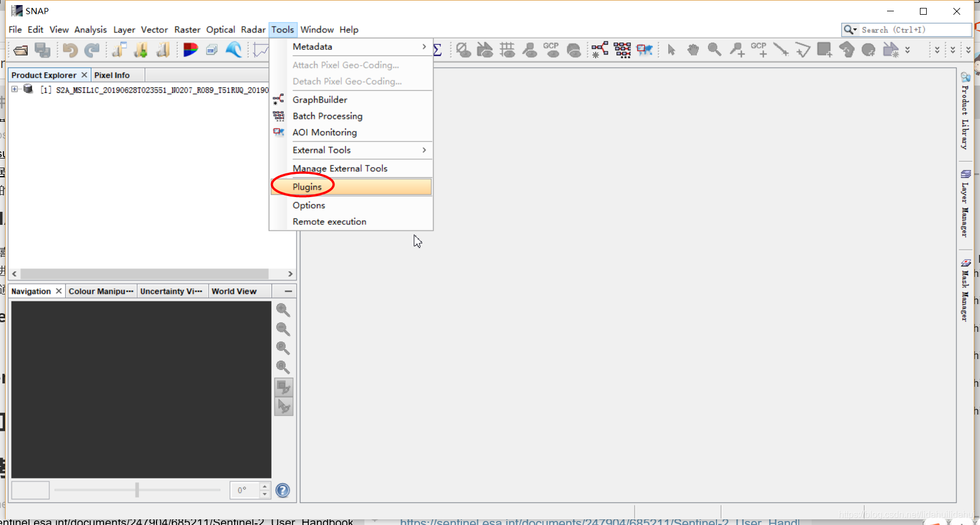This screenshot has width=980, height=525.
Task: Select the draw polygon tool
Action: click(847, 50)
